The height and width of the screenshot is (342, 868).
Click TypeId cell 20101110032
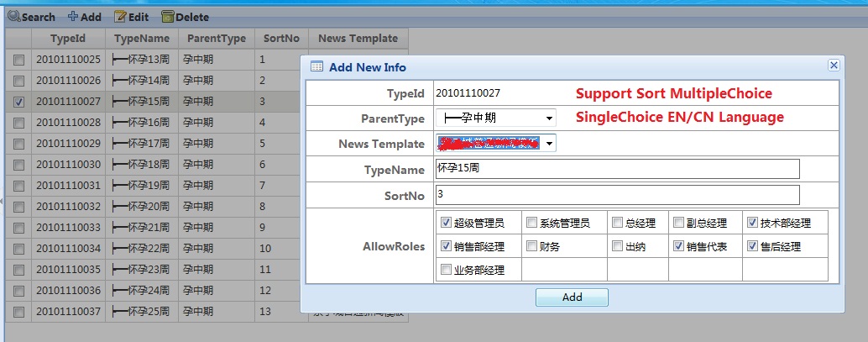68,207
